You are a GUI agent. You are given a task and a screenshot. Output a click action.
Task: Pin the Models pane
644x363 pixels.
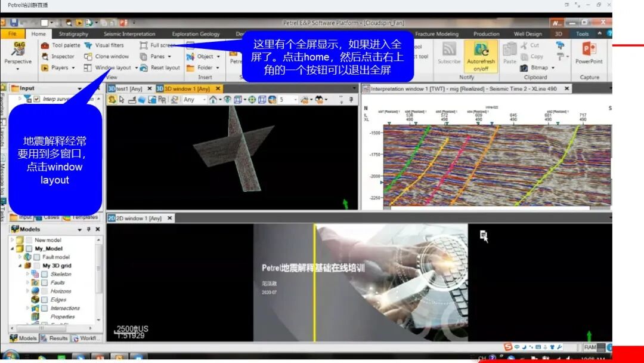(x=88, y=229)
